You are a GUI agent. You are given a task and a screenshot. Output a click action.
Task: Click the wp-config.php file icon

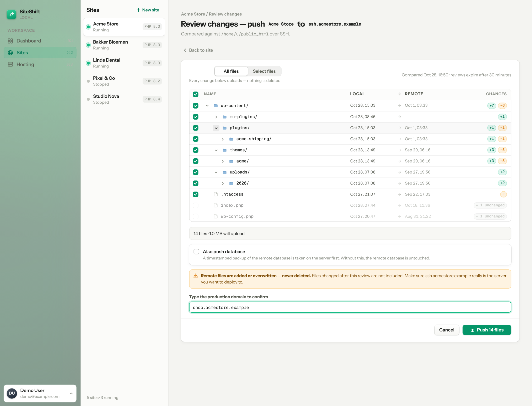tap(216, 216)
